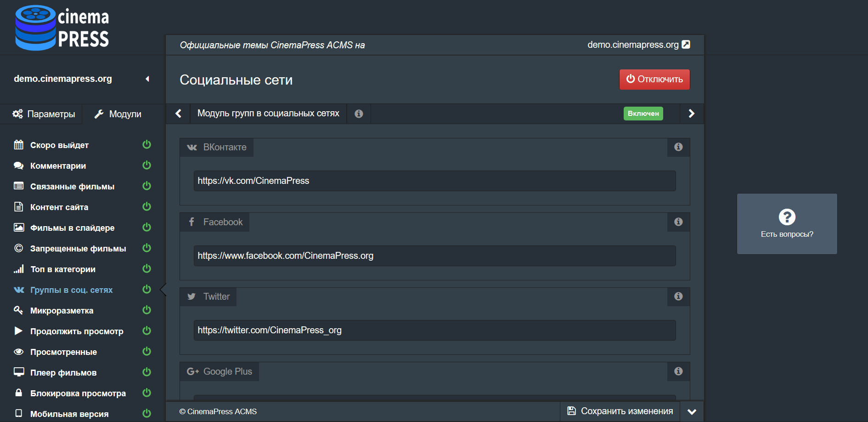
Task: Switch to the Модули tab
Action: point(118,114)
